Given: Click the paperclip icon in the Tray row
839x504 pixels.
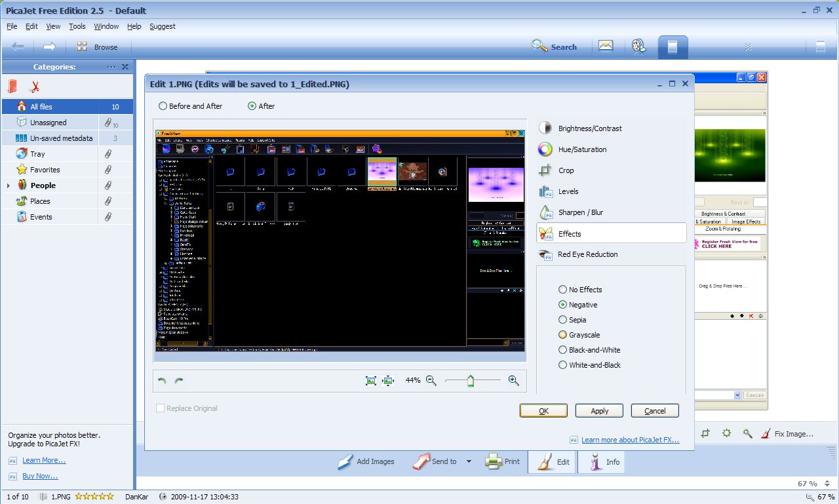Looking at the screenshot, I should (x=108, y=154).
